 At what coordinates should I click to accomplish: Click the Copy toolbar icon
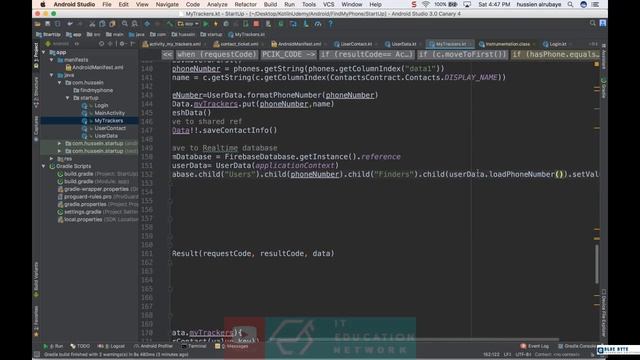[x=102, y=24]
